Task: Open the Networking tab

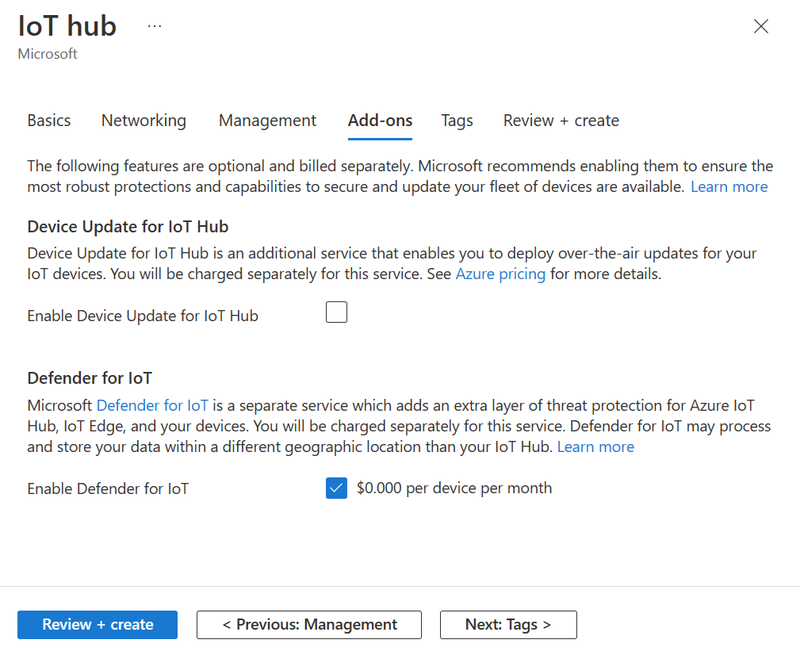Action: (143, 120)
